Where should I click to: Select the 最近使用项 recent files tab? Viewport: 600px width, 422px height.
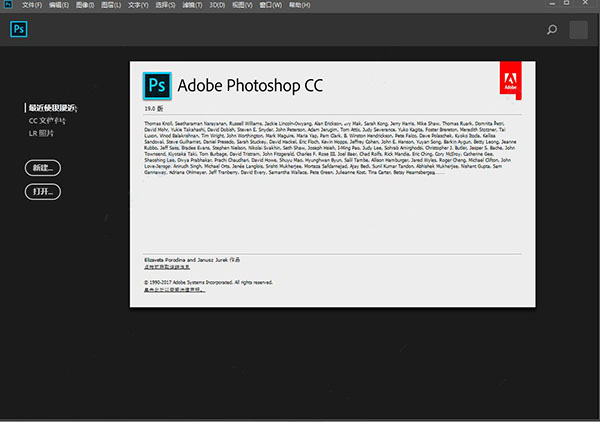[51, 108]
